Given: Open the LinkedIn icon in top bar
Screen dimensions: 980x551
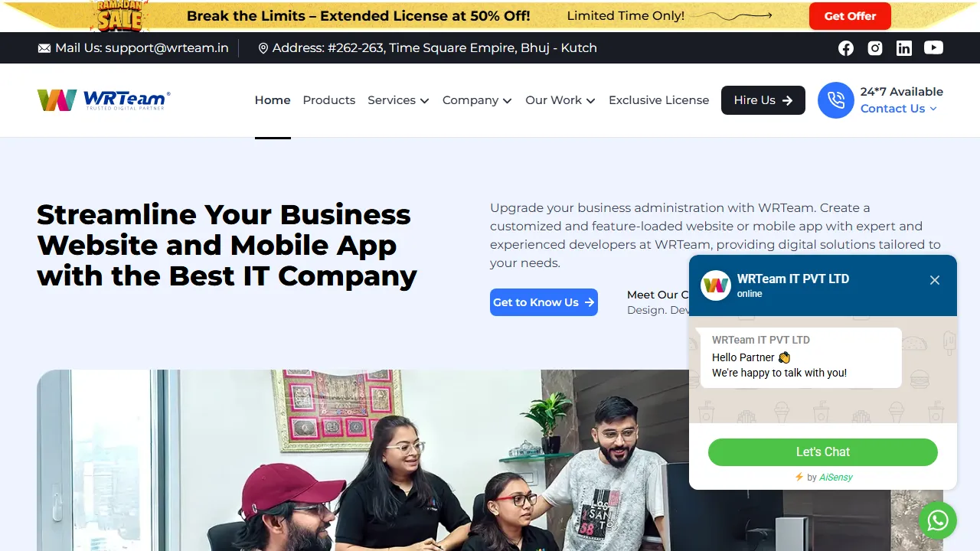Looking at the screenshot, I should 904,48.
